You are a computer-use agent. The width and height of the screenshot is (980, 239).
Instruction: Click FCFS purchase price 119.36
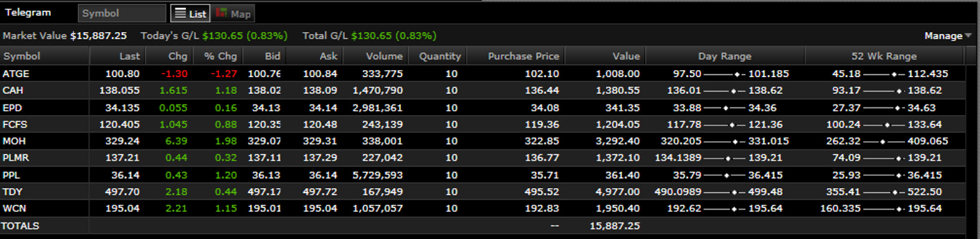point(542,125)
